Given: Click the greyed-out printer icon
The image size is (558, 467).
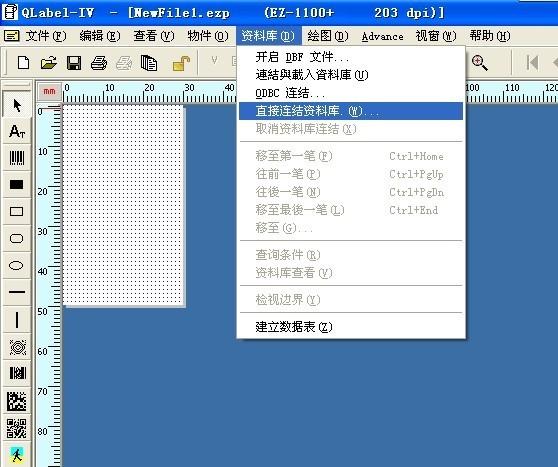Looking at the screenshot, I should (x=124, y=63).
